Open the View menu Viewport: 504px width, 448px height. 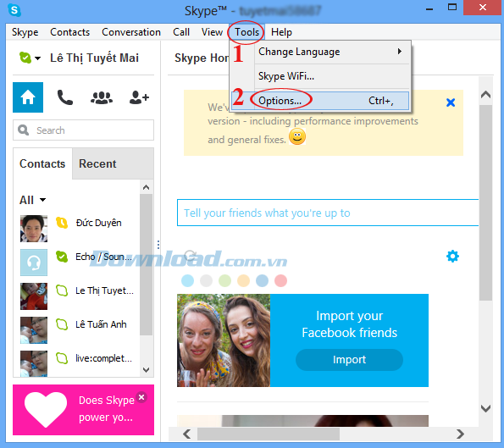tap(212, 32)
